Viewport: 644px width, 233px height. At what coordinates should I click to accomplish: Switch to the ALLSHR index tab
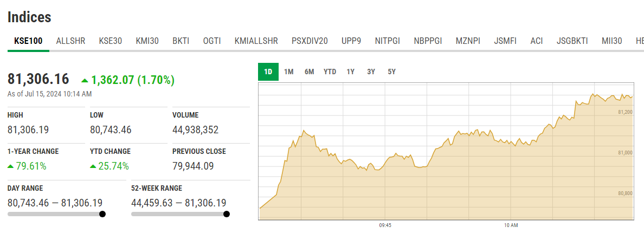tap(70, 41)
